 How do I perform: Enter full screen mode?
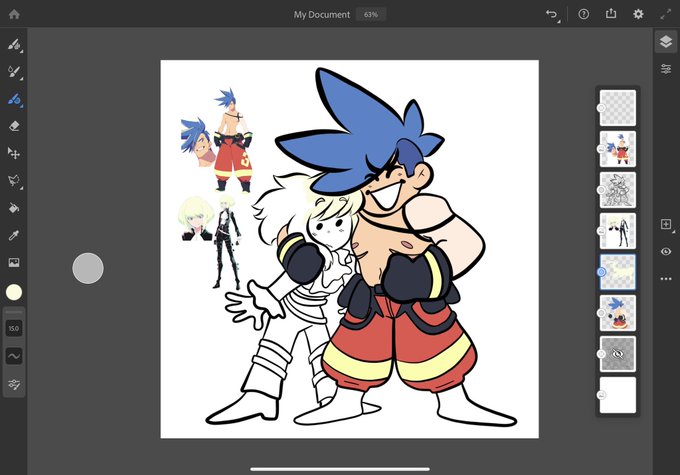pos(666,14)
